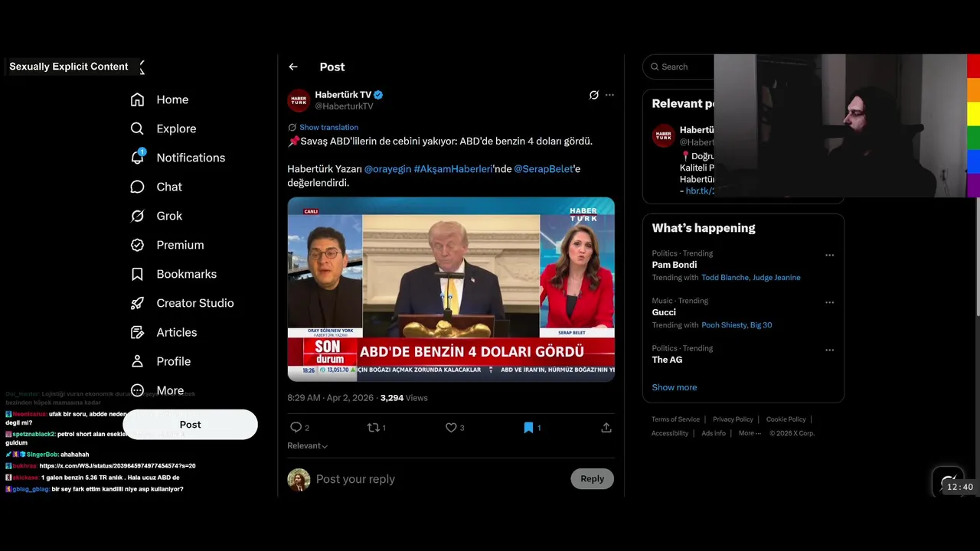
Task: Navigate to Bookmarks menu item
Action: pyautogui.click(x=186, y=274)
